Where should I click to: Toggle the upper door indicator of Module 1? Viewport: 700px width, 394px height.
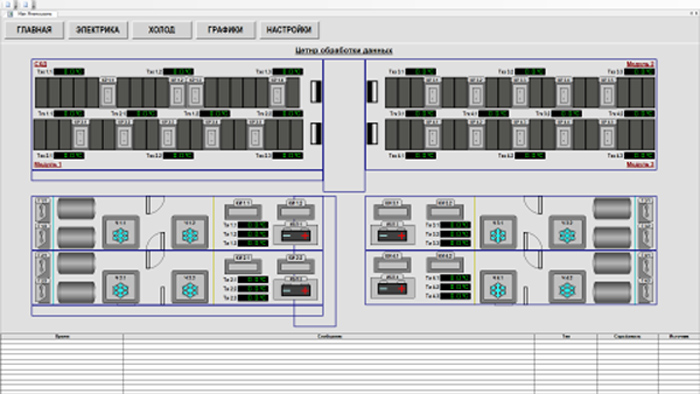pos(316,91)
